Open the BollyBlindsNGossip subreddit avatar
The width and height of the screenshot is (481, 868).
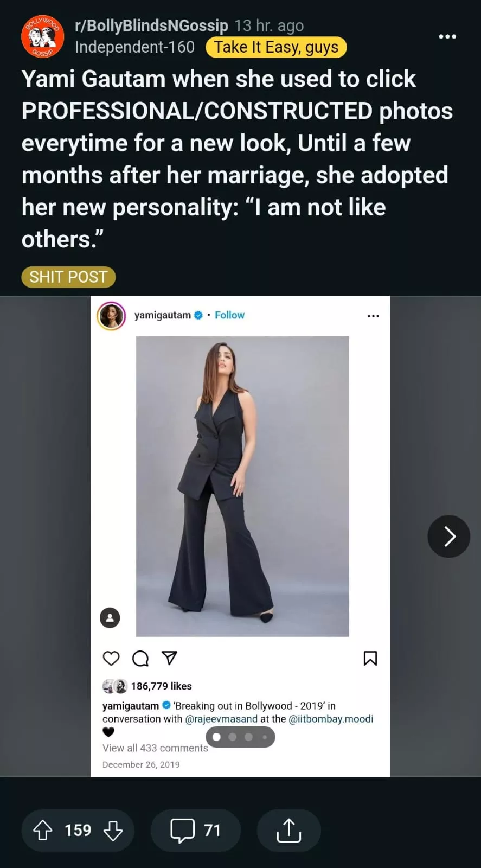[42, 36]
